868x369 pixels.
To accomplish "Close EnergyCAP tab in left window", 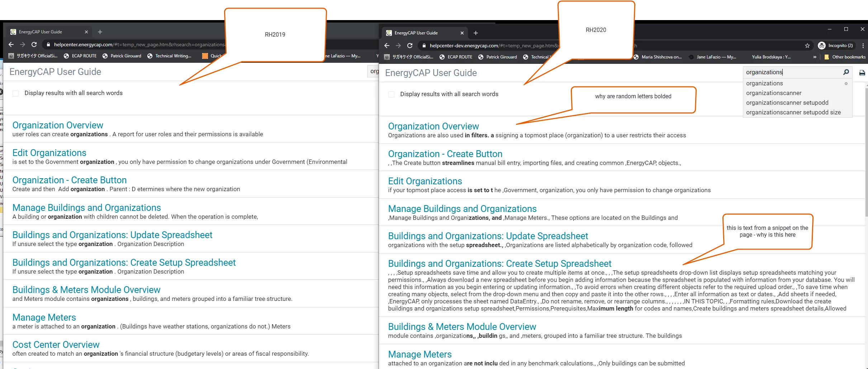I will click(86, 32).
